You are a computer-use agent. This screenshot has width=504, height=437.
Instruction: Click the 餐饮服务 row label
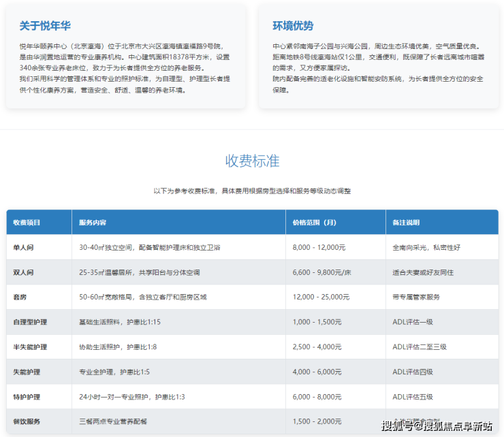tap(27, 421)
